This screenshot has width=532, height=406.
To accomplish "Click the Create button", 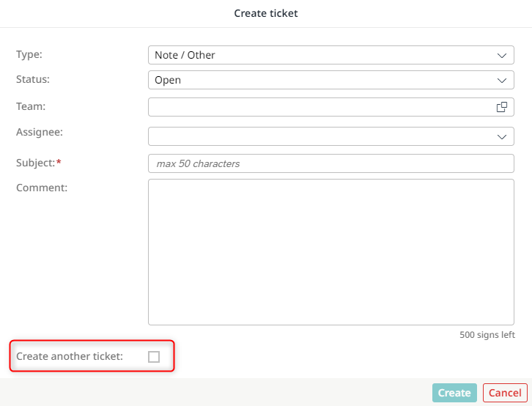I will click(x=454, y=393).
